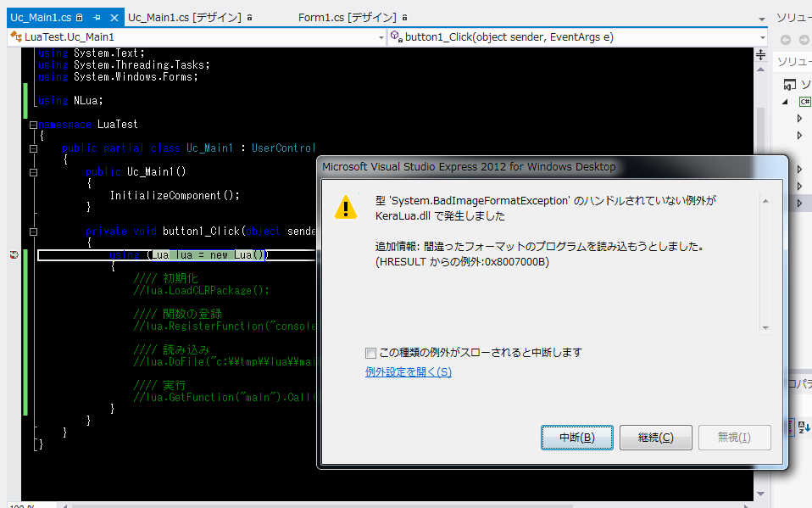Click the exception dialog title bar
This screenshot has width=812, height=508.
(x=552, y=167)
